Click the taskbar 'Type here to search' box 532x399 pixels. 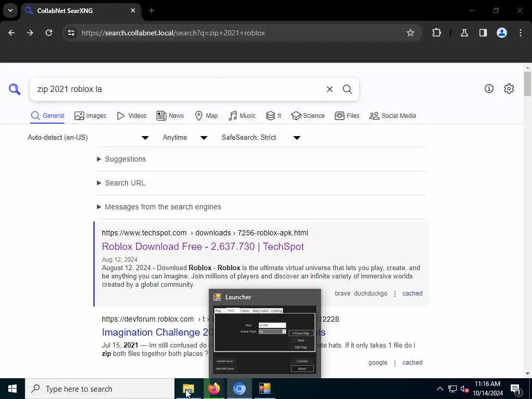coord(99,389)
